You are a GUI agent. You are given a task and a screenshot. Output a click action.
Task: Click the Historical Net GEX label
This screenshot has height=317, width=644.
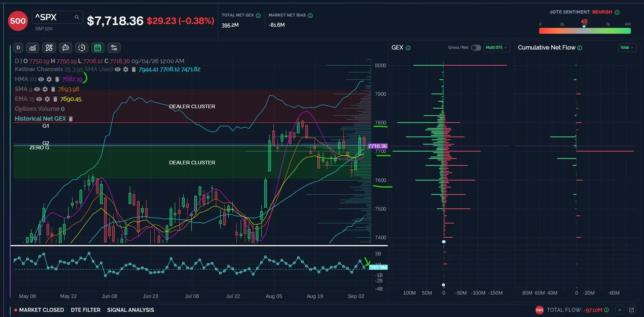pos(40,119)
